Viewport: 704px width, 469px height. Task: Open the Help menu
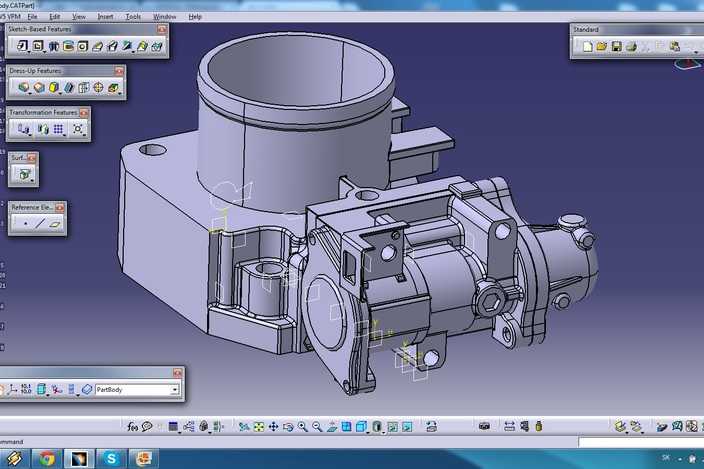point(195,17)
